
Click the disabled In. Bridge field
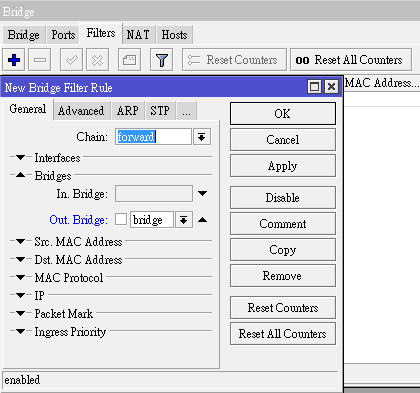click(x=154, y=194)
